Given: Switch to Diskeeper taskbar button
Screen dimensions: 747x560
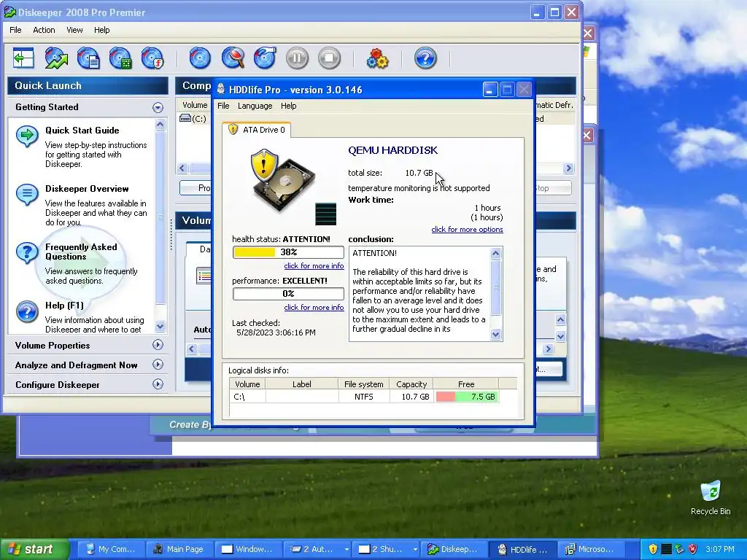Looking at the screenshot, I should tap(452, 549).
